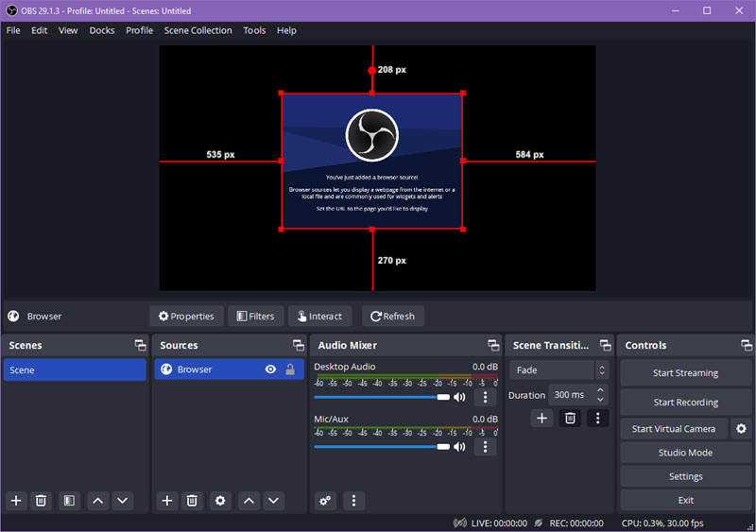Open the Docks menu

click(102, 30)
